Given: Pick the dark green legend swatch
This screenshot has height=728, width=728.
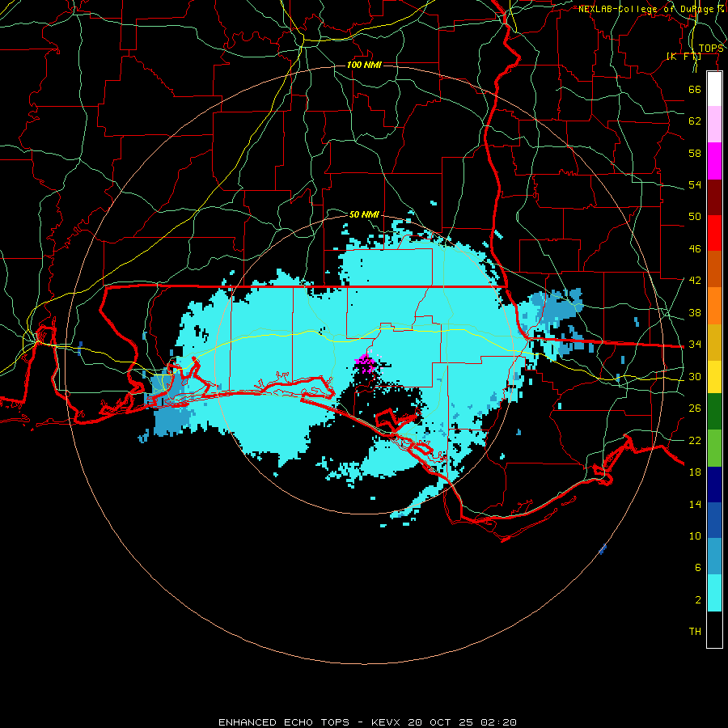Looking at the screenshot, I should point(714,411).
